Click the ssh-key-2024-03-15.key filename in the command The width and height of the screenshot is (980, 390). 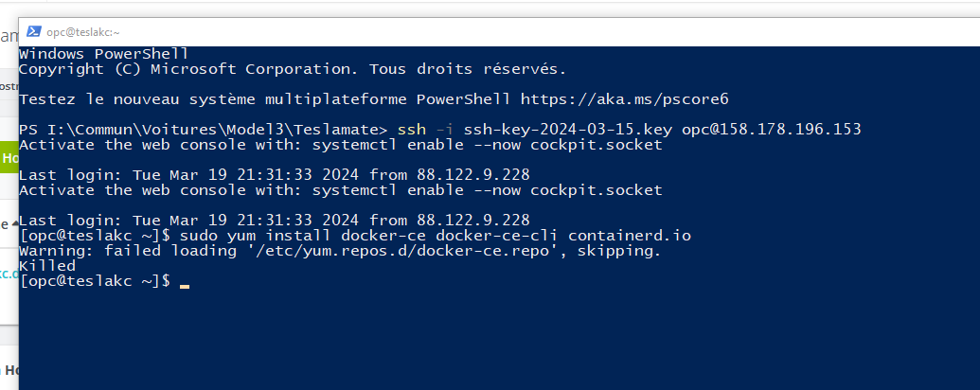[x=567, y=130]
